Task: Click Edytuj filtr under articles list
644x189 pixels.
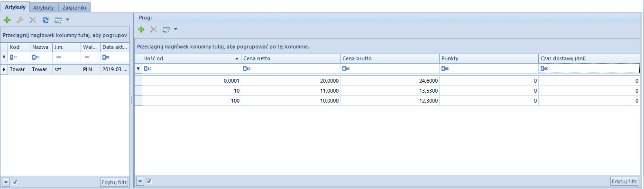Action: pyautogui.click(x=114, y=182)
